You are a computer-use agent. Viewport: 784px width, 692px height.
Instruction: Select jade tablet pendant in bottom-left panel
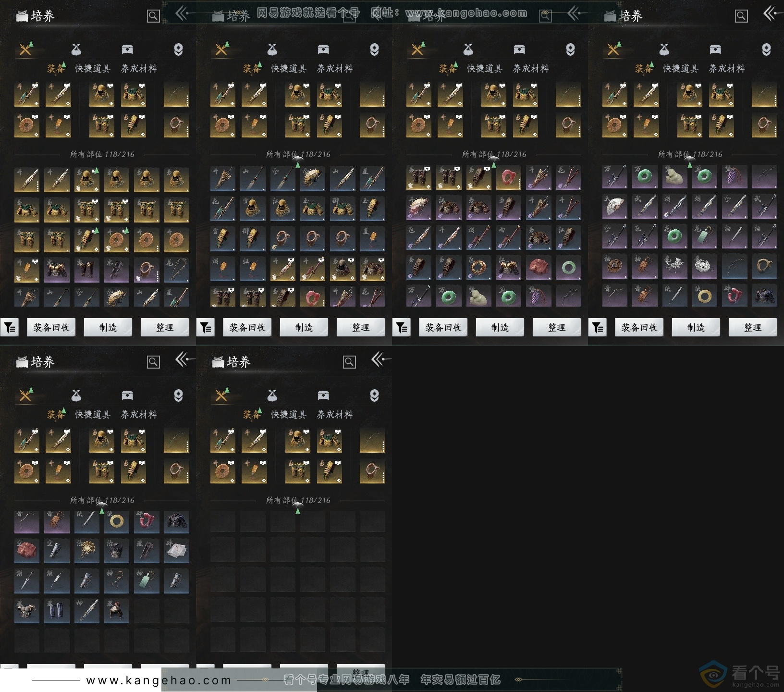pos(147,581)
